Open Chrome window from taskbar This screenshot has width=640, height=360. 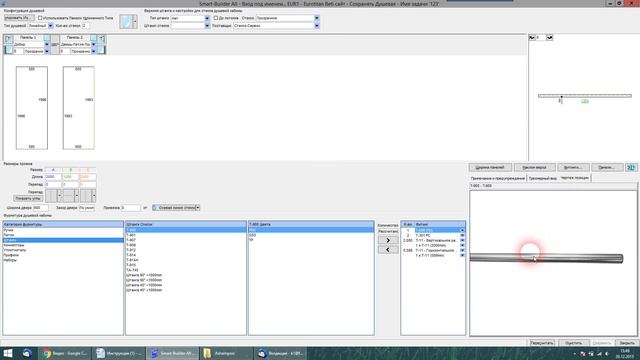pyautogui.click(x=64, y=353)
